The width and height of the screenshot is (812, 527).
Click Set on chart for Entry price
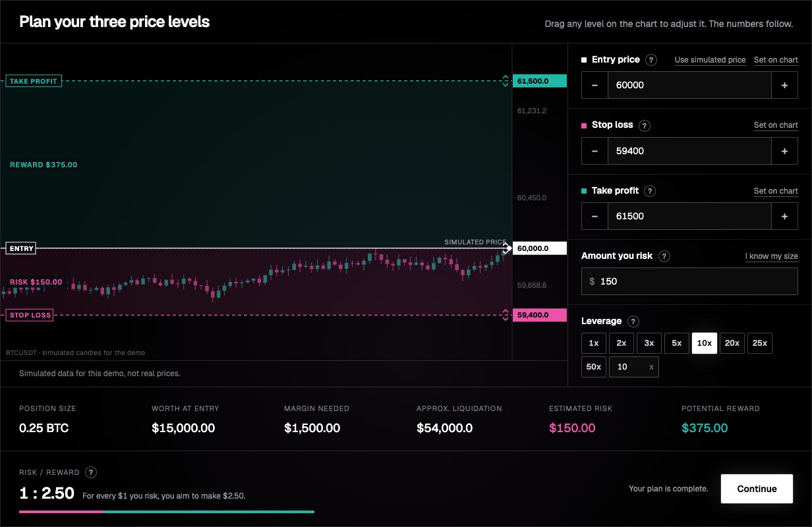point(776,60)
